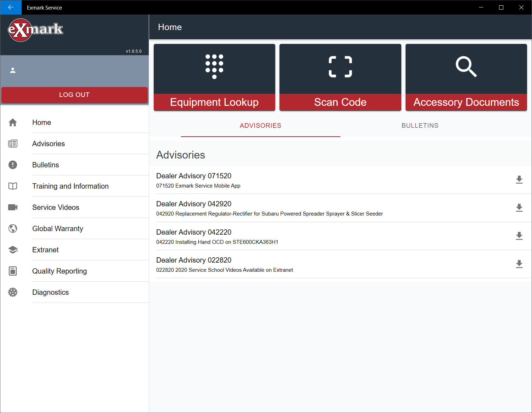Click the user profile icon
Image resolution: width=532 pixels, height=413 pixels.
tap(13, 70)
